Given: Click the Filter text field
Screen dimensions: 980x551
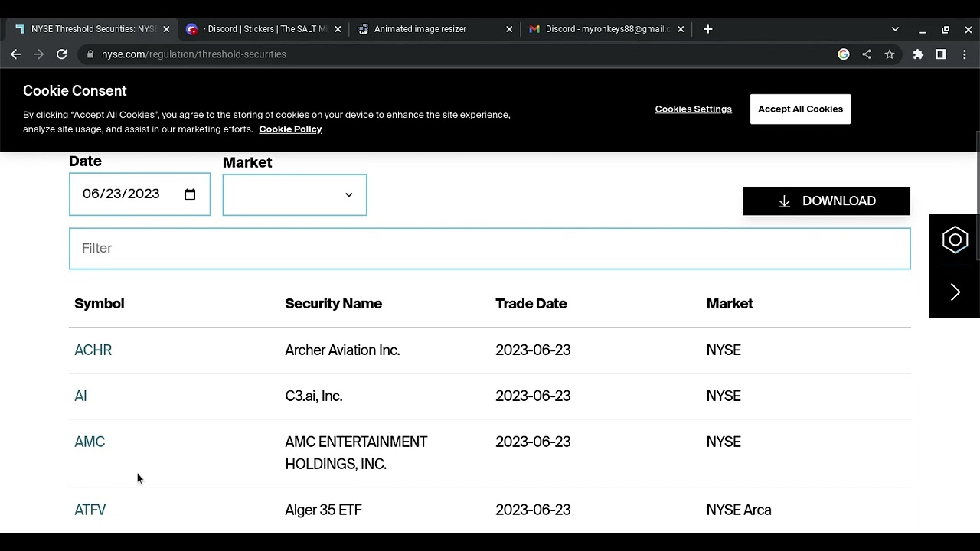Looking at the screenshot, I should point(490,249).
